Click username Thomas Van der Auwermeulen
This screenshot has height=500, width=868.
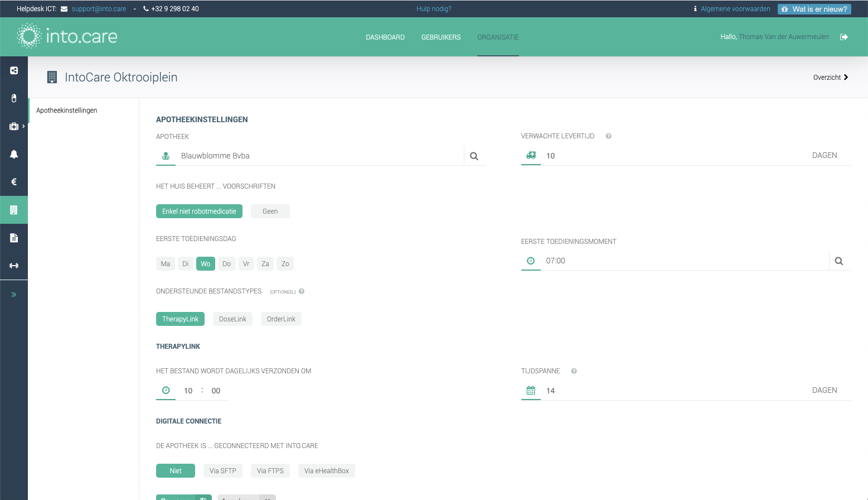click(784, 37)
